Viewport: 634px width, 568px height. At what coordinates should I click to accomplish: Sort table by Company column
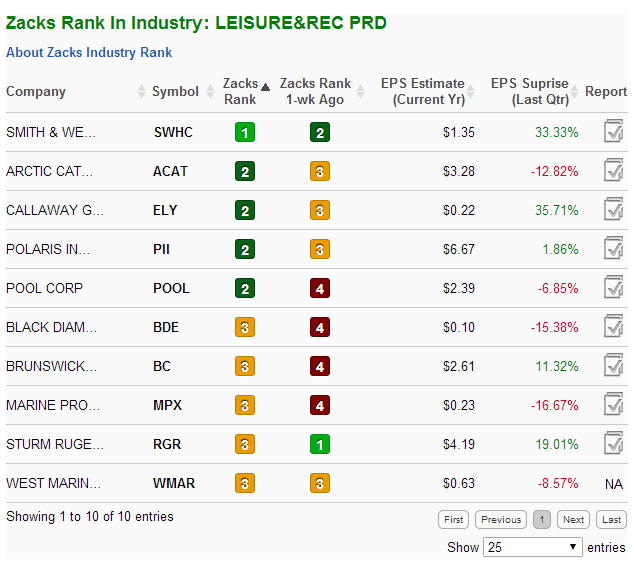[36, 92]
